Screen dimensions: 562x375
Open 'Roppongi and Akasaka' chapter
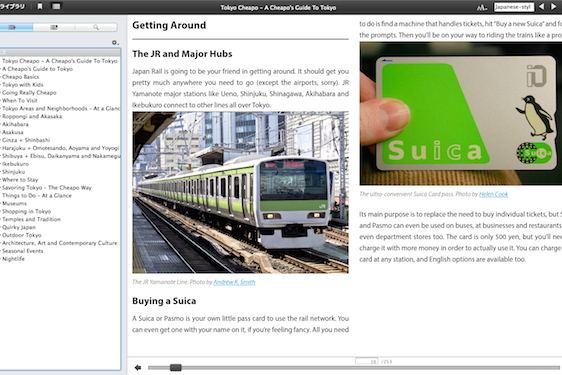pos(32,116)
